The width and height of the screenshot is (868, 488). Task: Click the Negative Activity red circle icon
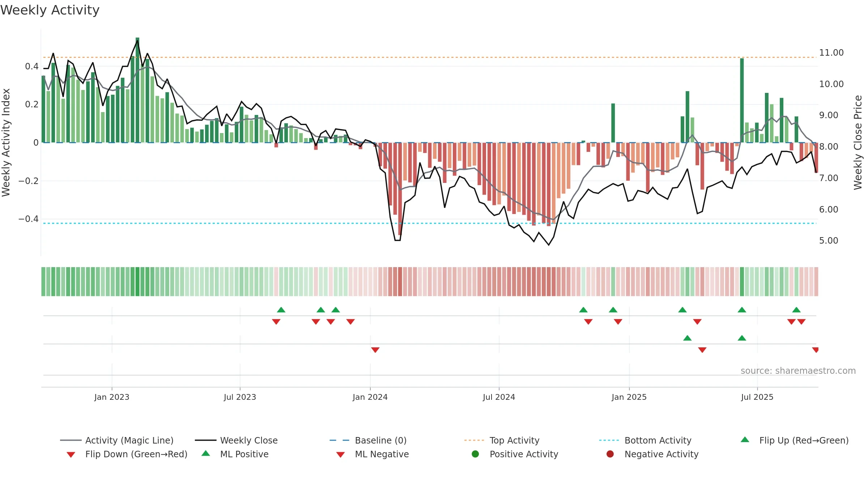(x=610, y=454)
